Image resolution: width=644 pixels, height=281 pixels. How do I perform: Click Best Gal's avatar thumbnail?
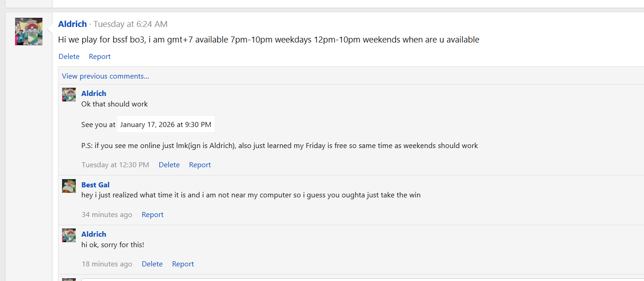pyautogui.click(x=69, y=186)
